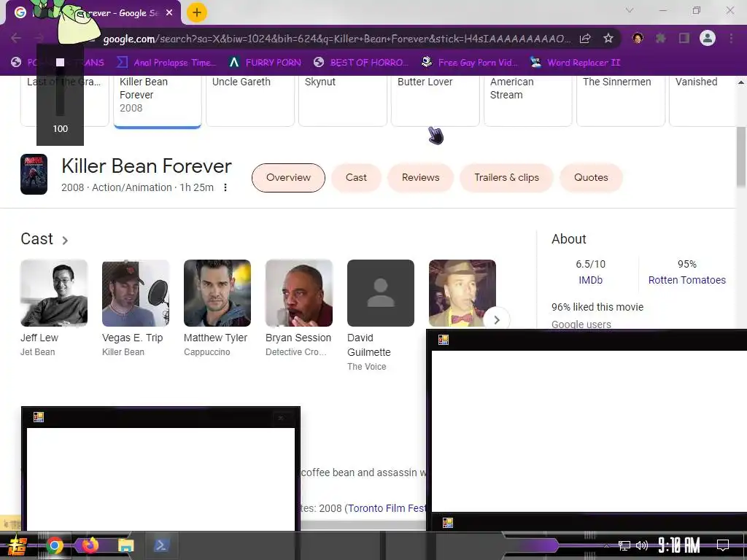Screen dimensions: 747x560
Task: Close the Google Search tab
Action: coord(169,13)
